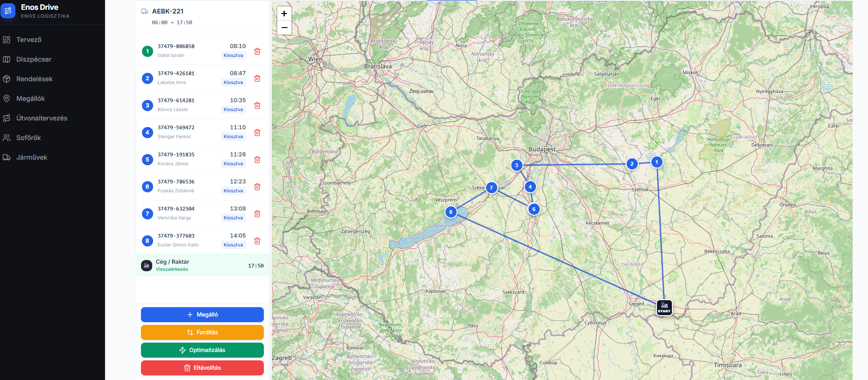Click the Enos Drive logo icon
The image size is (868, 380).
tap(8, 11)
